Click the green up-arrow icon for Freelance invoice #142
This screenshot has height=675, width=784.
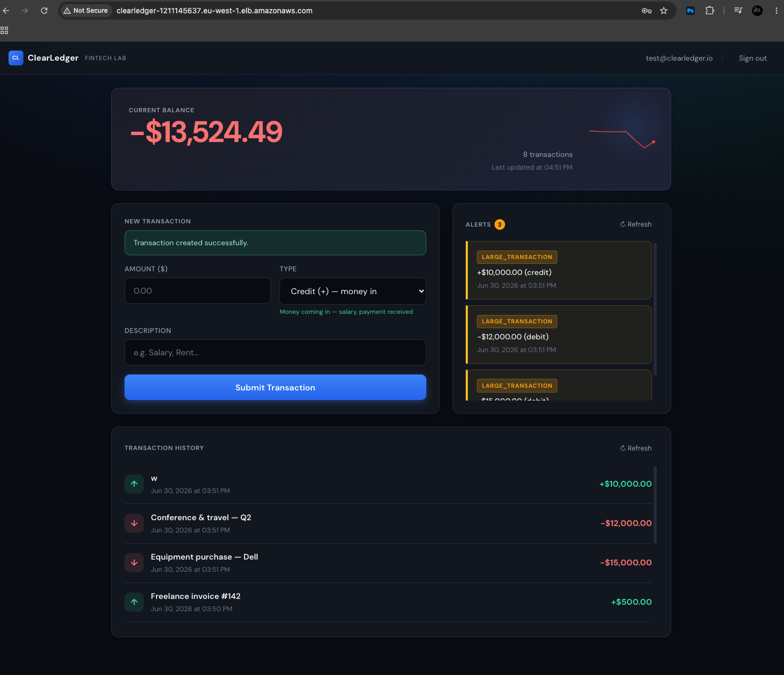[x=134, y=602]
